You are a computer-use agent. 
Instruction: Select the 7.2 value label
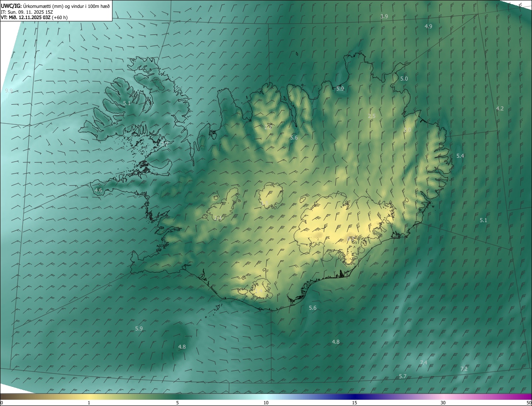click(464, 369)
